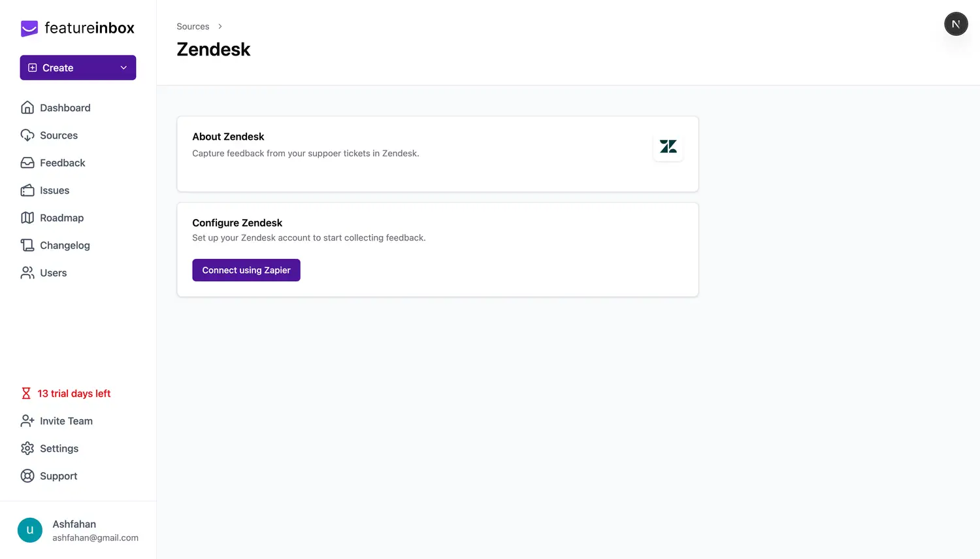Click the Invite Team person-plus icon
This screenshot has height=559, width=980.
[27, 421]
